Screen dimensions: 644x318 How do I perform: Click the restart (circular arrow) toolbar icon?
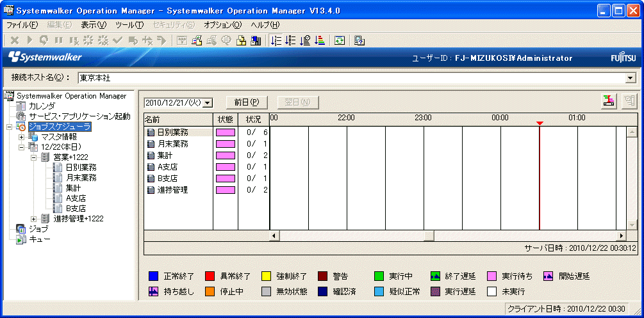pos(44,40)
